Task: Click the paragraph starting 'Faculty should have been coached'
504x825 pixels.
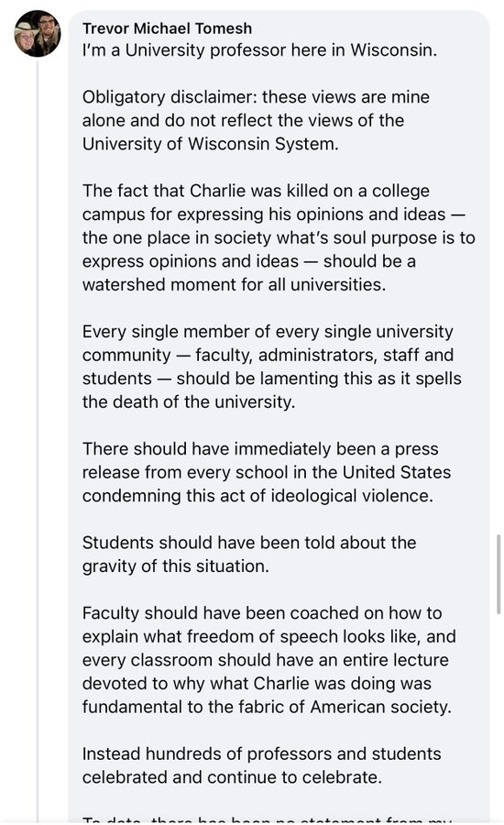Action: (x=268, y=660)
